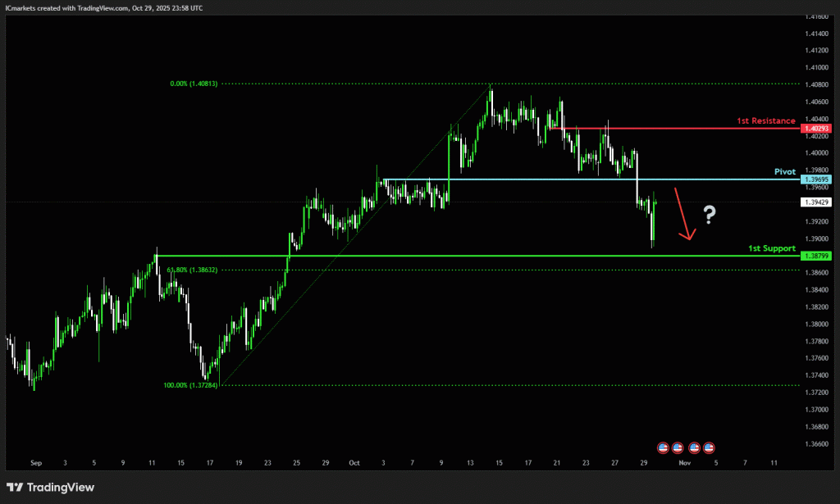Select the "1st Support" text label
The width and height of the screenshot is (840, 504).
pos(771,247)
